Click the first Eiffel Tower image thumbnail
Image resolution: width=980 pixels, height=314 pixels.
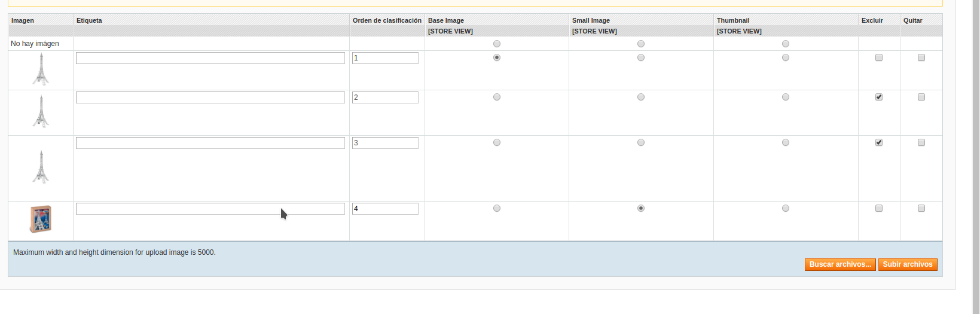tap(41, 69)
